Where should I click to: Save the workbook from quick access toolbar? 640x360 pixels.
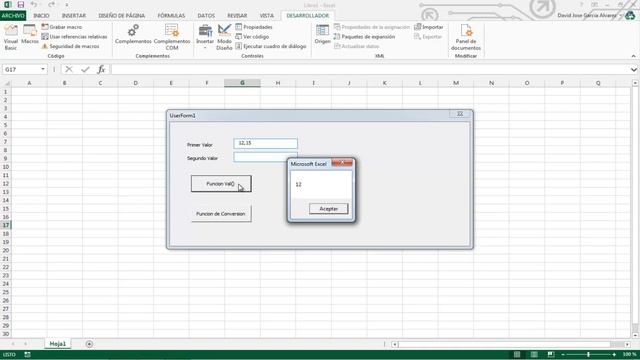[20, 5]
